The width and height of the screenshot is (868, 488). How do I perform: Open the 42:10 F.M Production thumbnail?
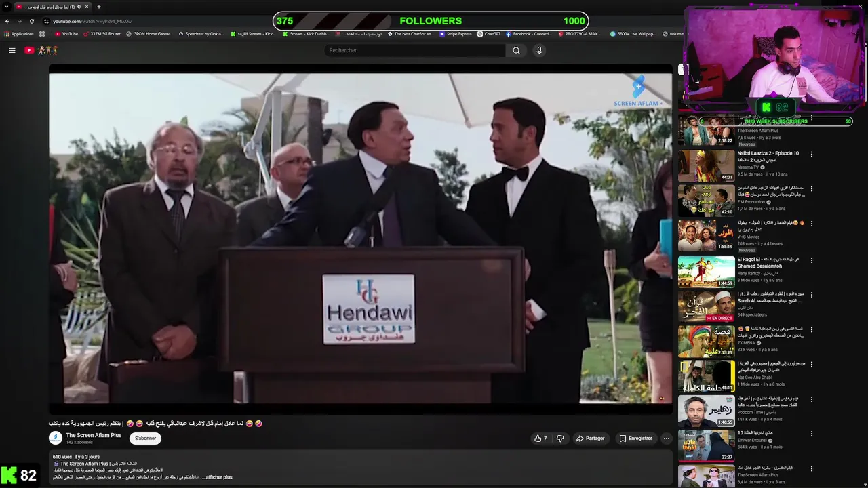[706, 200]
